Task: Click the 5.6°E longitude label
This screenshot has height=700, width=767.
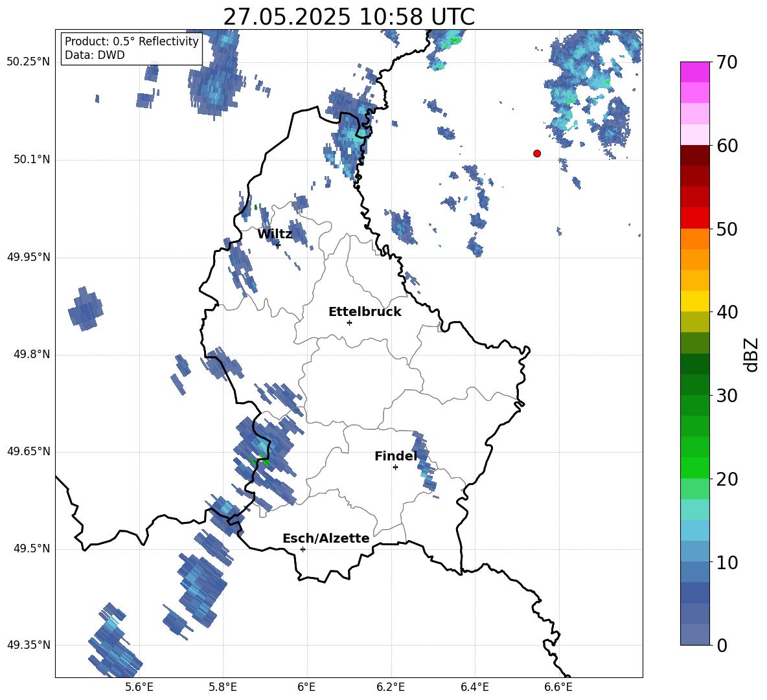Action: (139, 687)
